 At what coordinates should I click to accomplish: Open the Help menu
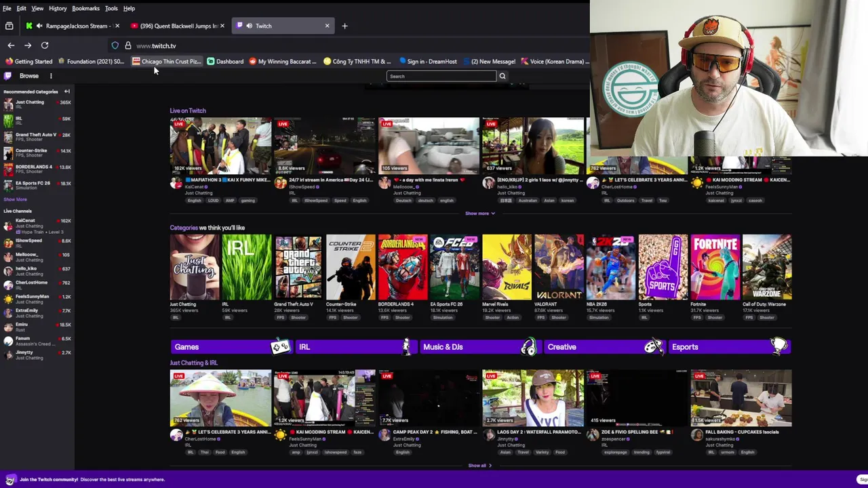pyautogui.click(x=129, y=8)
